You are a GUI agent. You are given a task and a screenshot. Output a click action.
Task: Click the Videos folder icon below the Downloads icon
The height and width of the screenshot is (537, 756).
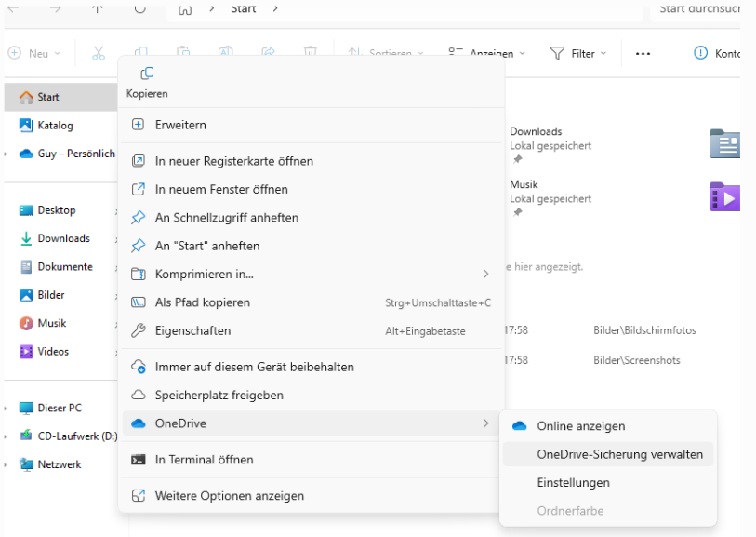tap(724, 197)
